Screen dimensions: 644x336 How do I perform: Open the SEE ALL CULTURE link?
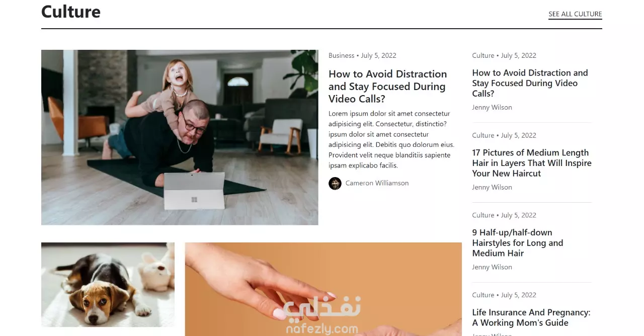tap(575, 14)
